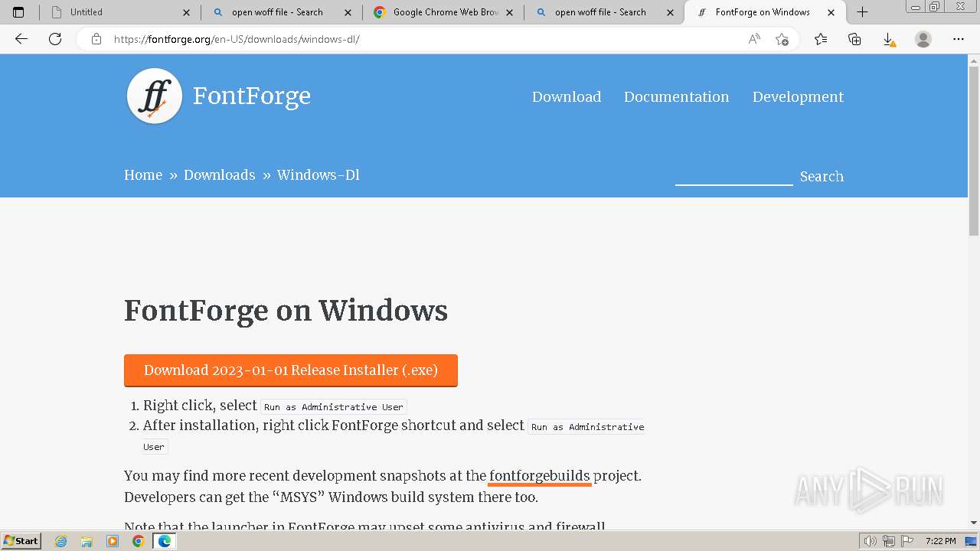Screen dimensions: 980x551
Task: Click the volume speaker tray icon
Action: tap(871, 541)
